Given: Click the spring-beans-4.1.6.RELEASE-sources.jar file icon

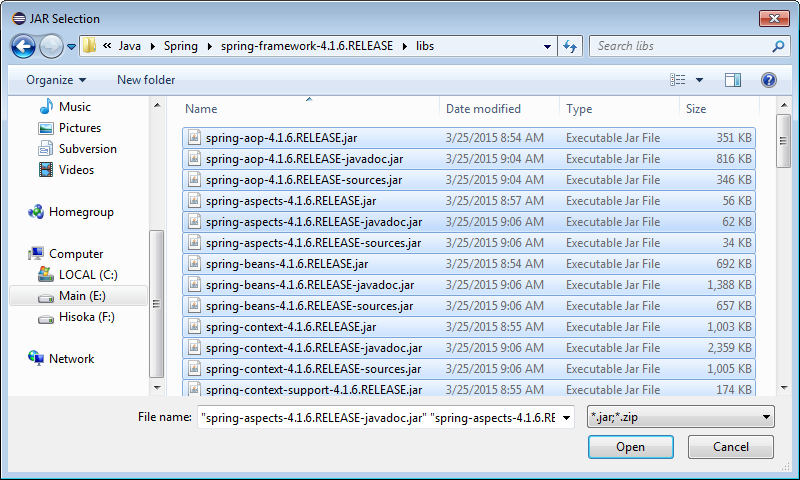Looking at the screenshot, I should (x=194, y=305).
